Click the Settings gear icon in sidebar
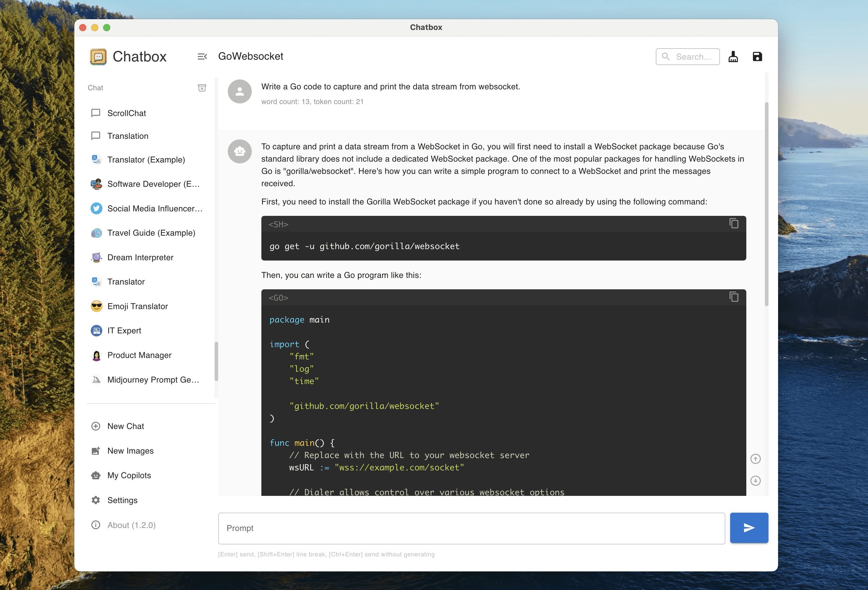The height and width of the screenshot is (590, 868). tap(95, 500)
